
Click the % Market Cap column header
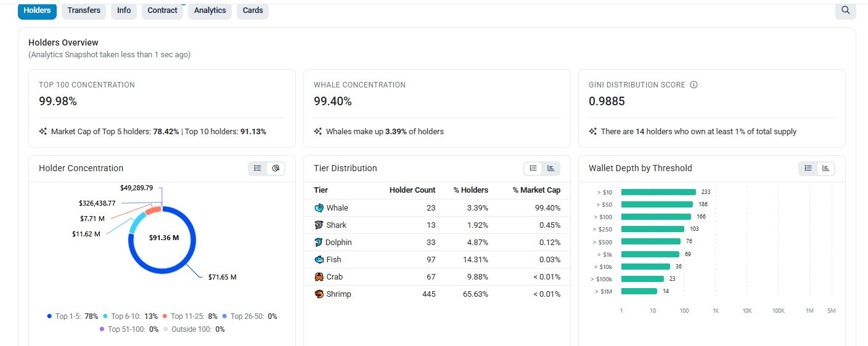click(536, 190)
